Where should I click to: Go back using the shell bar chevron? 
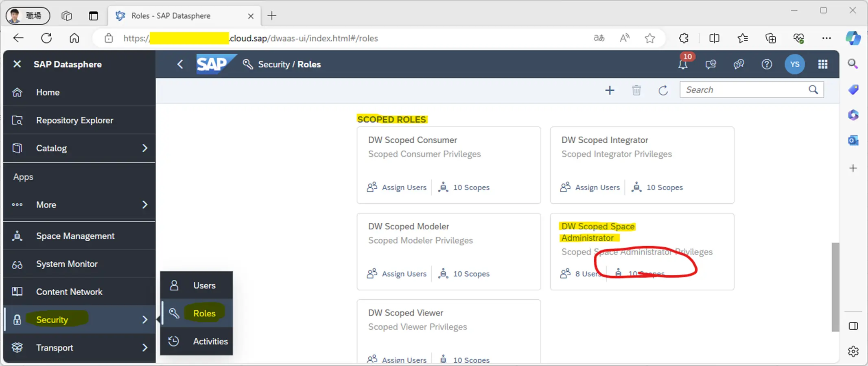[180, 64]
